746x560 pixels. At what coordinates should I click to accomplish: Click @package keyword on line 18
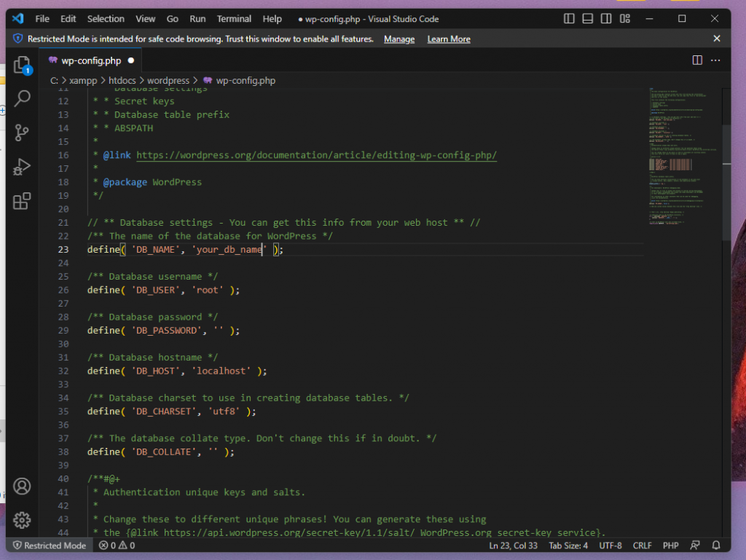coord(125,182)
